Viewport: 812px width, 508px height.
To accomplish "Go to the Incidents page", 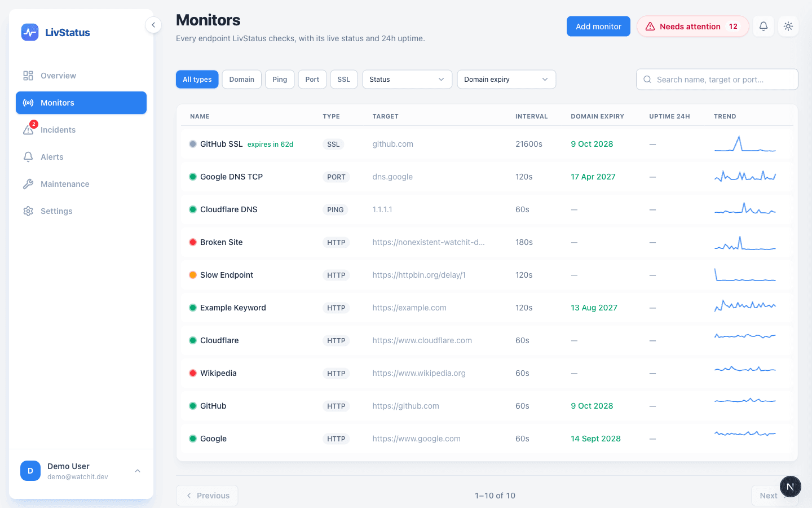I will [81, 130].
